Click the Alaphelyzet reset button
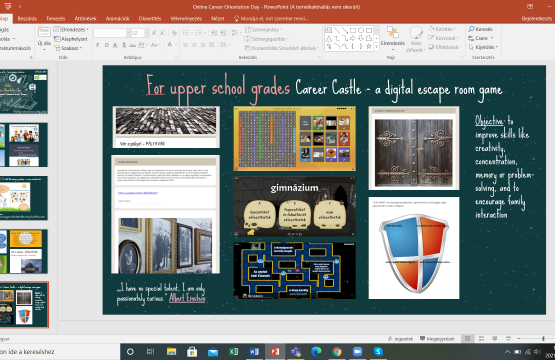This screenshot has height=360, width=555. (x=70, y=39)
